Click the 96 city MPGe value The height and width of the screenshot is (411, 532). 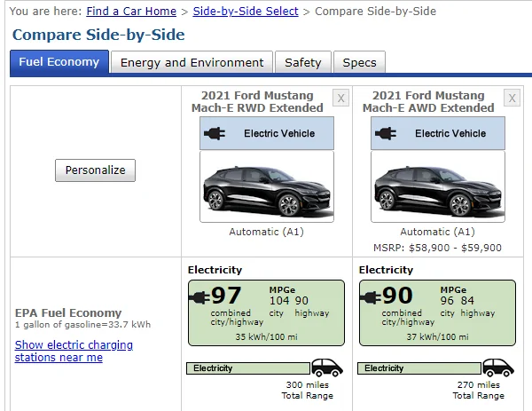coord(447,301)
